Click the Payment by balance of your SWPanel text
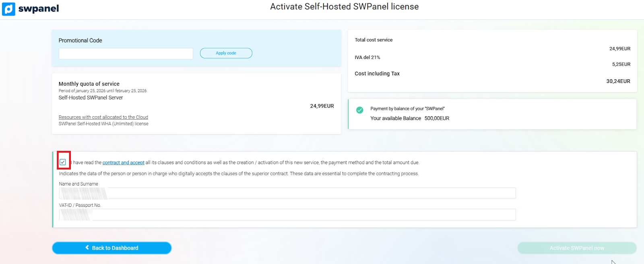 click(407, 109)
